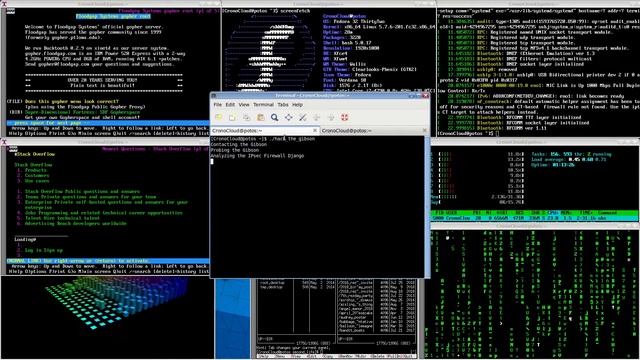640x360 pixels.
Task: Click 'GTK Theme: Clearlooks-Phenix' line in screenfetch
Action: [370, 69]
